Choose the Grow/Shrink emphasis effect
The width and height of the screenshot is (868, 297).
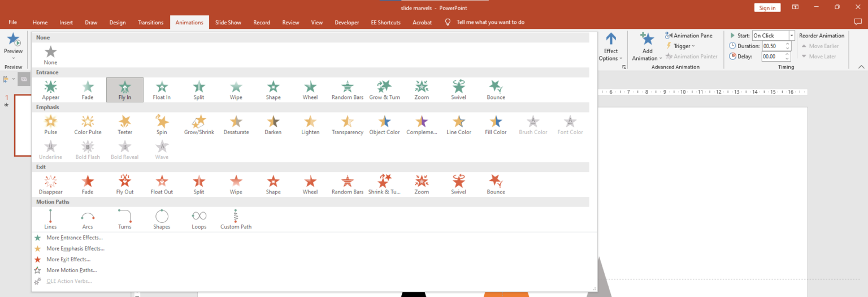tap(199, 125)
